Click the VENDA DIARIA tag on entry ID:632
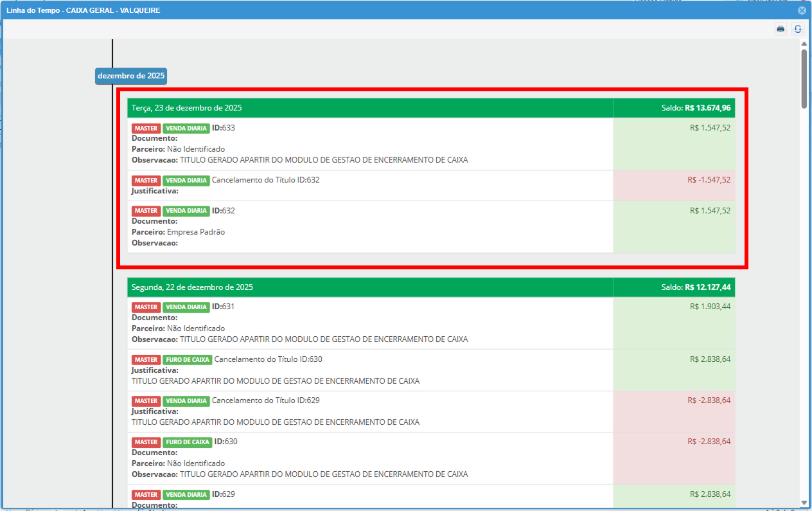 186,211
